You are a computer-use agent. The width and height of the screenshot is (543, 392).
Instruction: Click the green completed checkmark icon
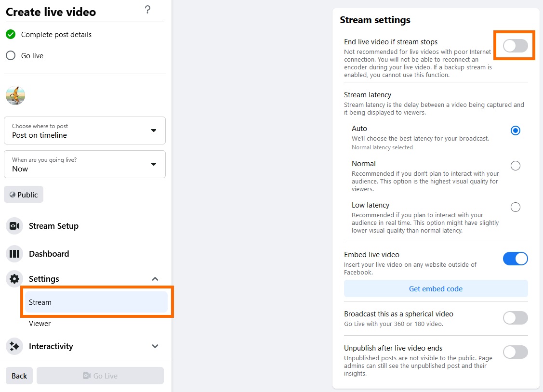point(11,35)
